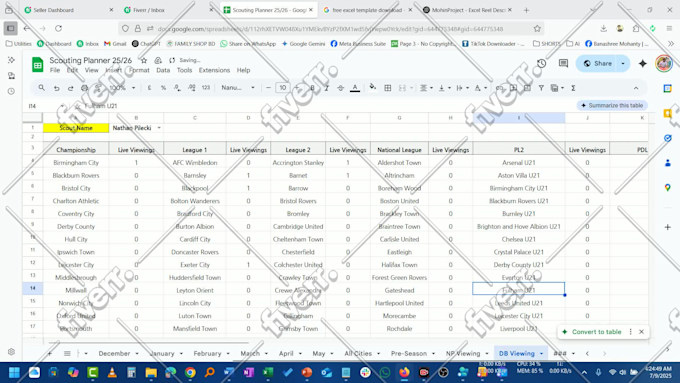
Task: Open the functions sigma icon
Action: 573,88
